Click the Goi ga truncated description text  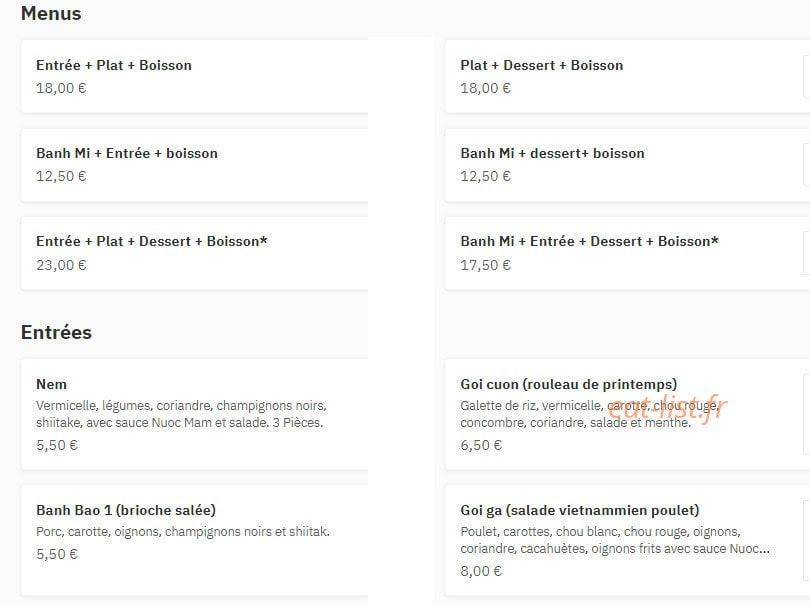pos(615,540)
